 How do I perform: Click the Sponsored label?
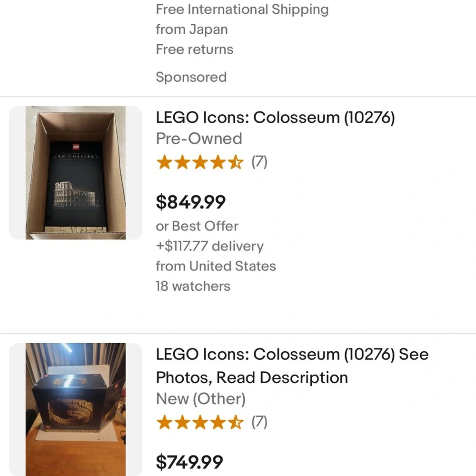[191, 77]
